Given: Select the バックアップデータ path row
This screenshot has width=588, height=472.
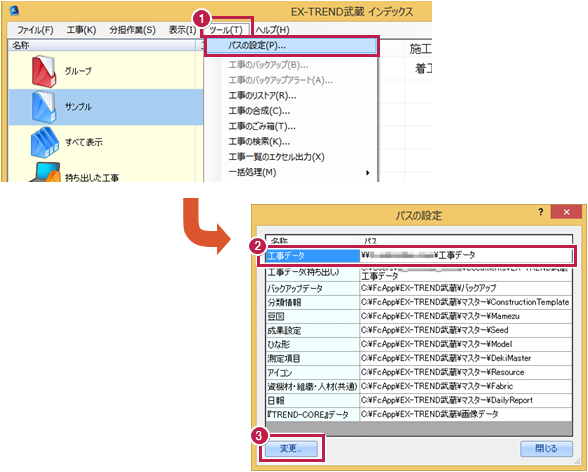Looking at the screenshot, I should point(419,288).
